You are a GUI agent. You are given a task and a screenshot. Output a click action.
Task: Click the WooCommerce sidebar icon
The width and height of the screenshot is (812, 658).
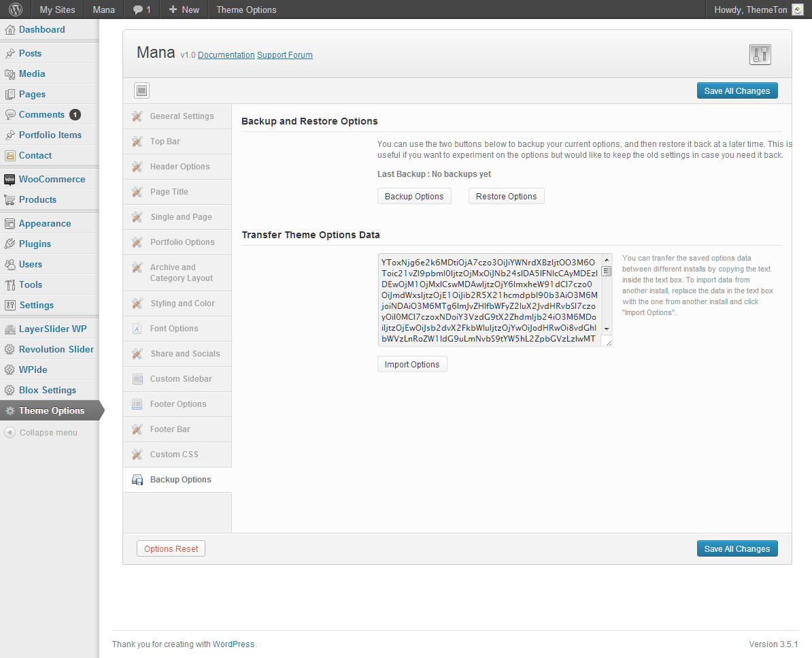[10, 180]
